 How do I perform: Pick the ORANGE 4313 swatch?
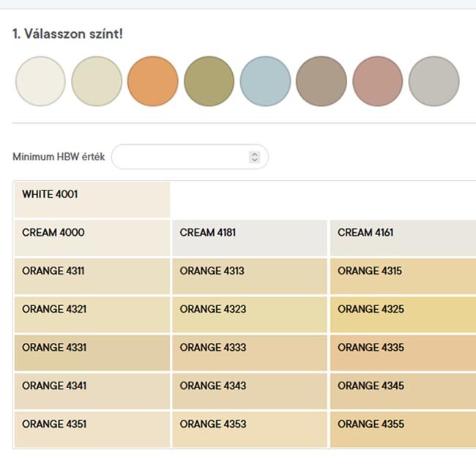[250, 276]
